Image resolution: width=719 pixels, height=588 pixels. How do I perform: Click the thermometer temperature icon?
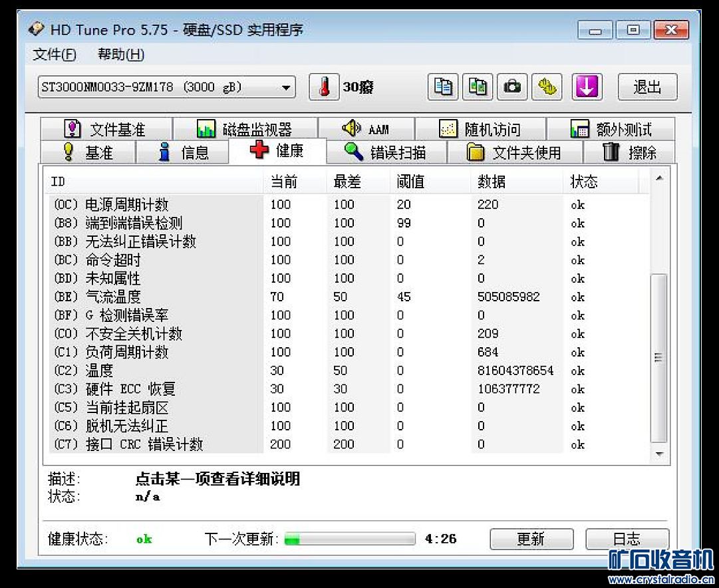[324, 86]
